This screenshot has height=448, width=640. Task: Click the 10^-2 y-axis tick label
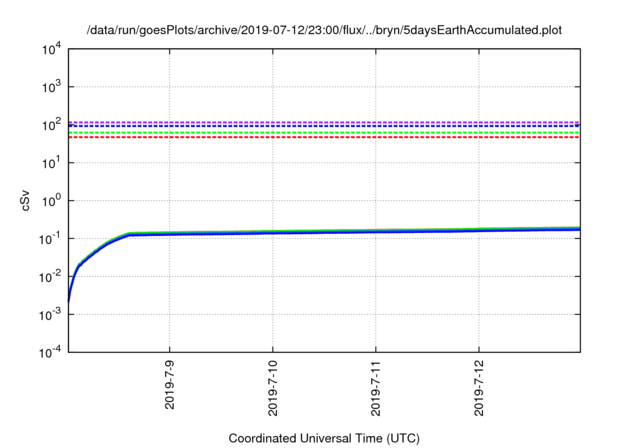click(51, 276)
